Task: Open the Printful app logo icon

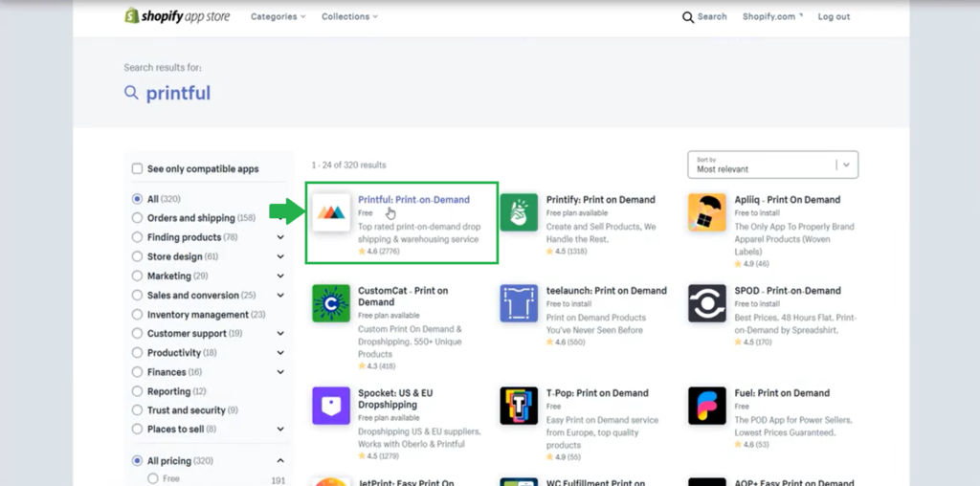Action: tap(331, 212)
